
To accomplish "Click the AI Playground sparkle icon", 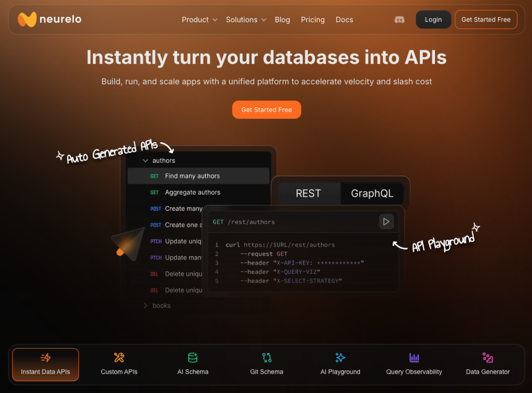I will pos(340,358).
